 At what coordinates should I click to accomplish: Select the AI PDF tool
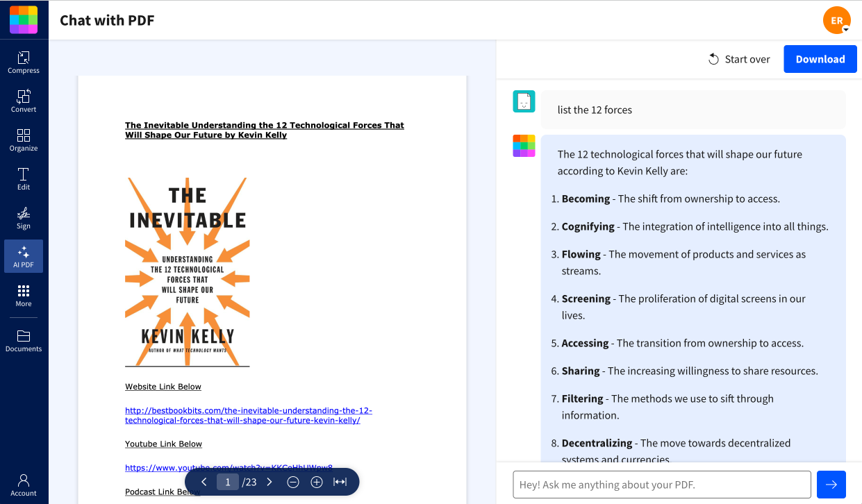coord(24,256)
